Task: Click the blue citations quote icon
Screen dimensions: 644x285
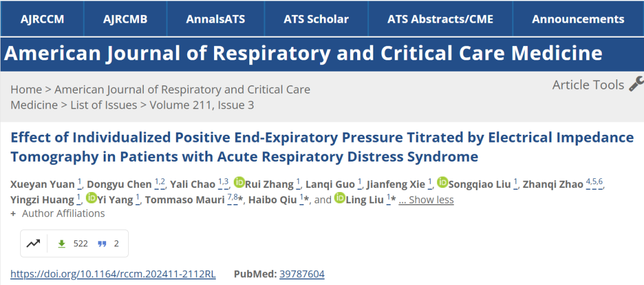Action: pyautogui.click(x=102, y=243)
